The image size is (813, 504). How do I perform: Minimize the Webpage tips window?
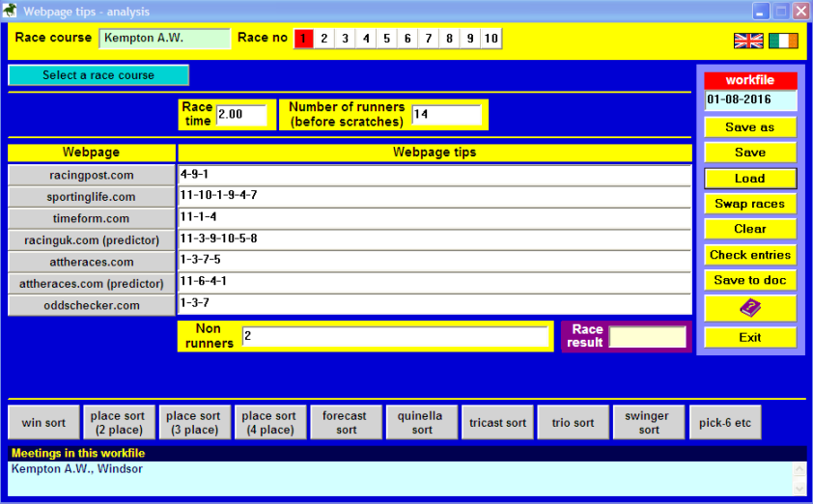(x=761, y=11)
